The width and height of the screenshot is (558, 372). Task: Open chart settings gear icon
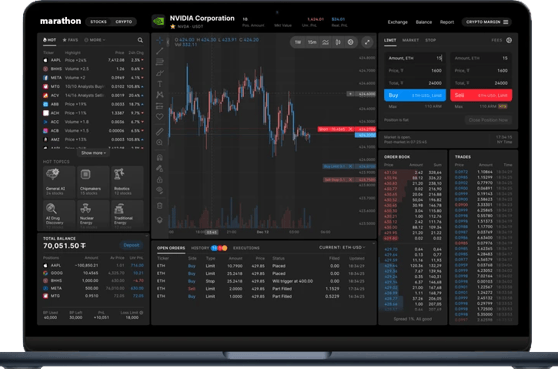pos(351,42)
